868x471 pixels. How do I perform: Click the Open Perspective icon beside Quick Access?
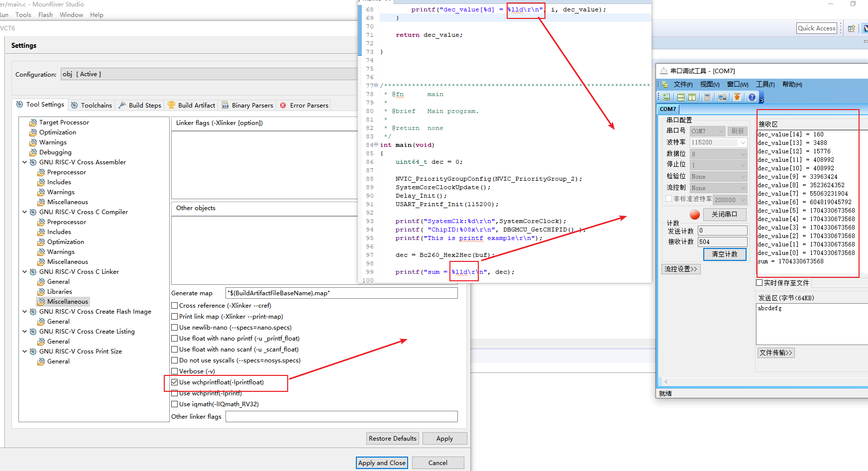(851, 28)
